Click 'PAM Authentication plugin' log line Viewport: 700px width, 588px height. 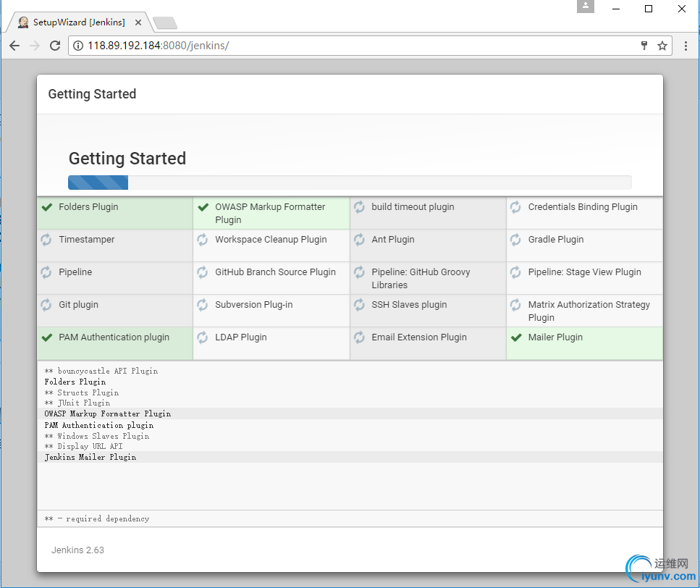point(98,425)
